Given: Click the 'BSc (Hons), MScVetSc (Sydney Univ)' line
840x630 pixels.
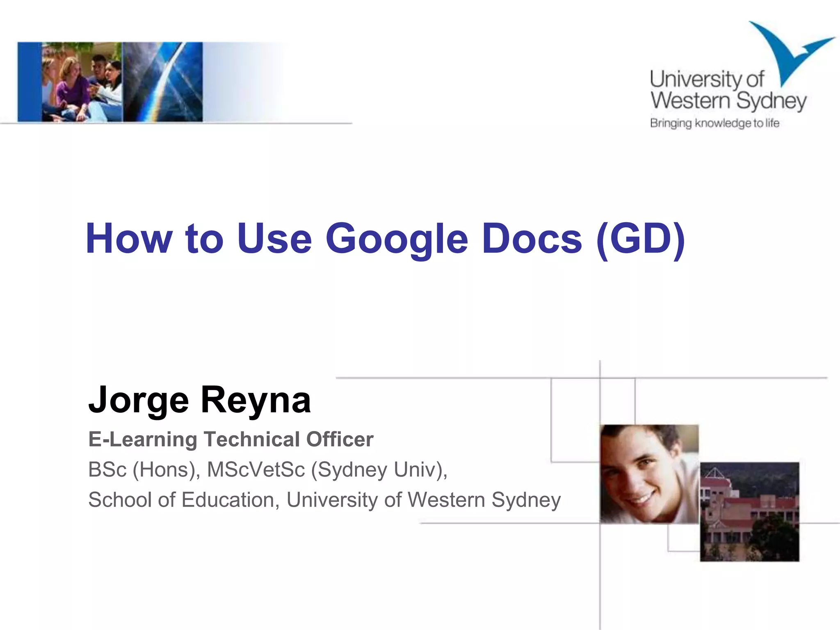Looking at the screenshot, I should (267, 470).
